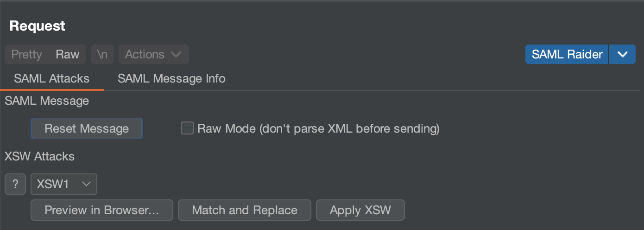Open Match and Replace
The width and height of the screenshot is (644, 230).
pyautogui.click(x=245, y=210)
